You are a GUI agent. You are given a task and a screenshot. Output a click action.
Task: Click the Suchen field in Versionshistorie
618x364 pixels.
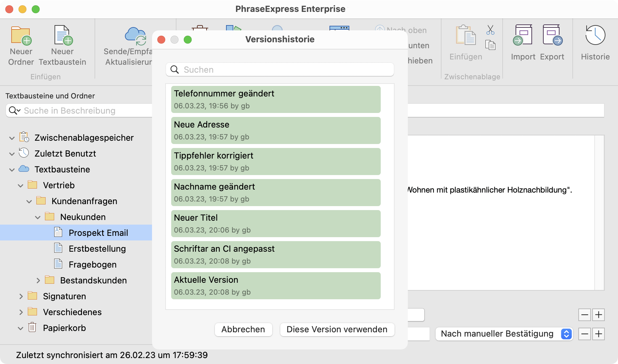[280, 69]
